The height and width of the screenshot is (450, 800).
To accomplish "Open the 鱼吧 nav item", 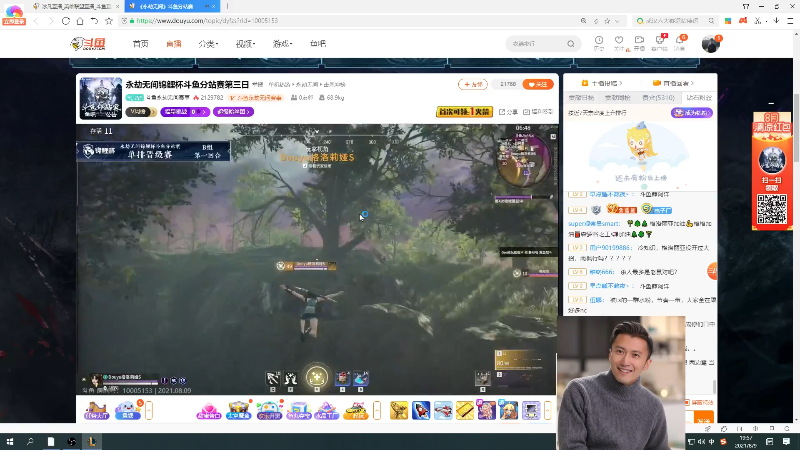I will tap(318, 44).
